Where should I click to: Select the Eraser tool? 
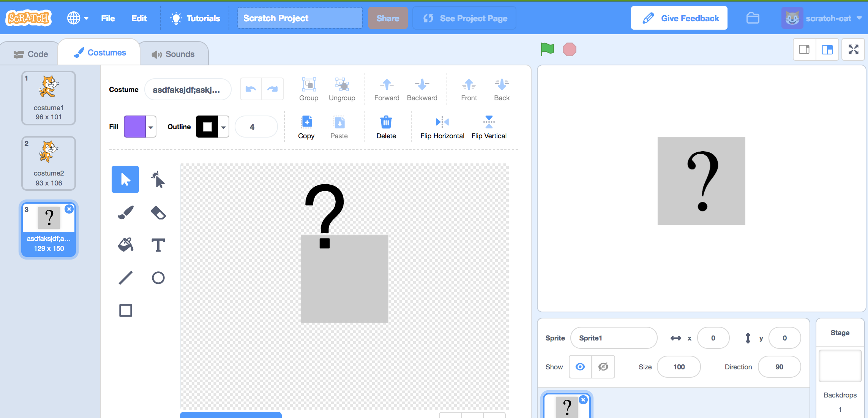(x=158, y=212)
